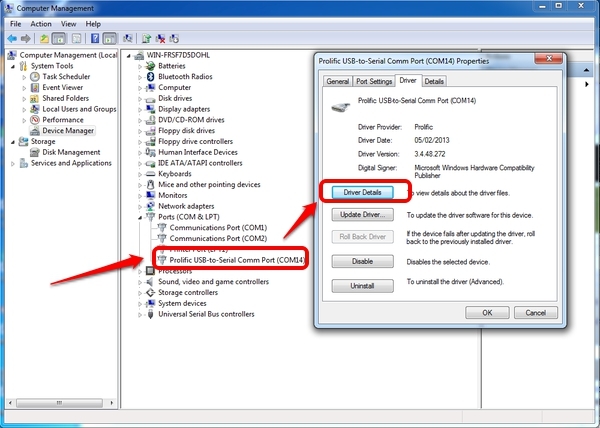This screenshot has height=428, width=600.
Task: Expand Services and Applications node
Action: [x=13, y=164]
